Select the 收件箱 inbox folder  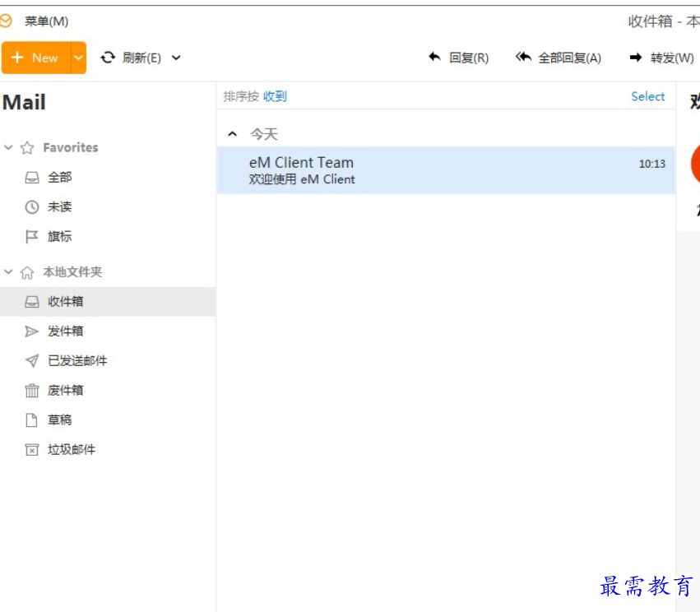point(108,302)
